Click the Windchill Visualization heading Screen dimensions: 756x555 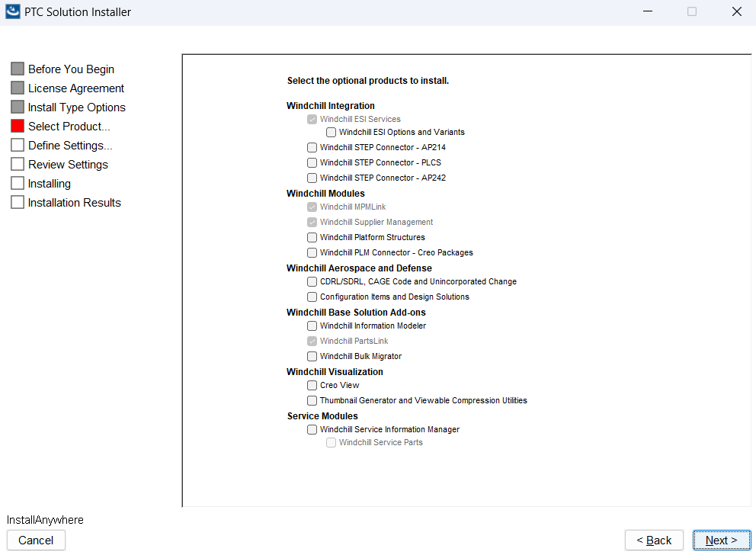click(x=335, y=372)
